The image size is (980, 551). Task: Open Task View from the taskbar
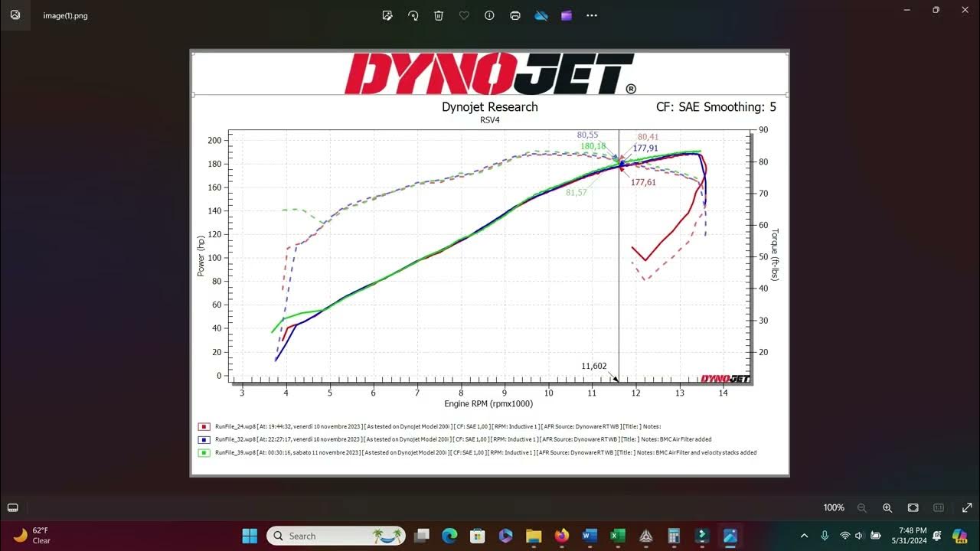tap(422, 536)
